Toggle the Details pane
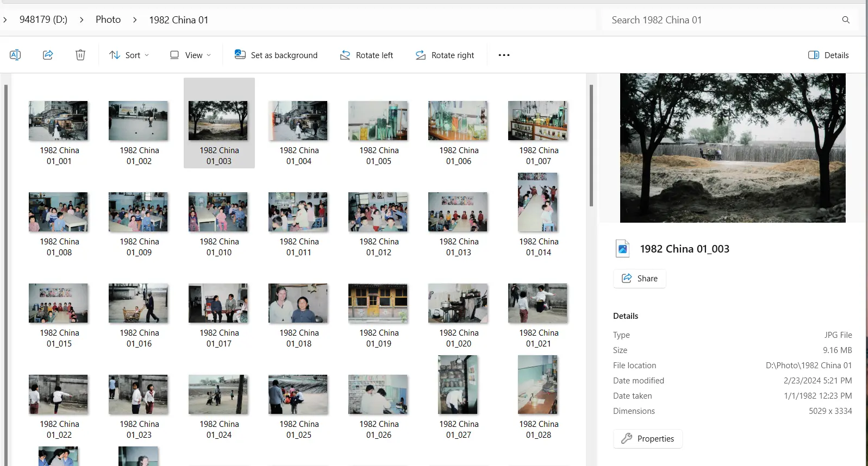This screenshot has width=868, height=466. (828, 55)
